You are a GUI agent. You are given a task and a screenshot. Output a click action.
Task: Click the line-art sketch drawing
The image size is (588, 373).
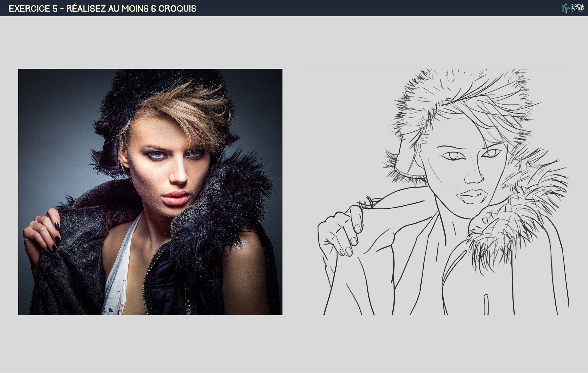tap(437, 192)
